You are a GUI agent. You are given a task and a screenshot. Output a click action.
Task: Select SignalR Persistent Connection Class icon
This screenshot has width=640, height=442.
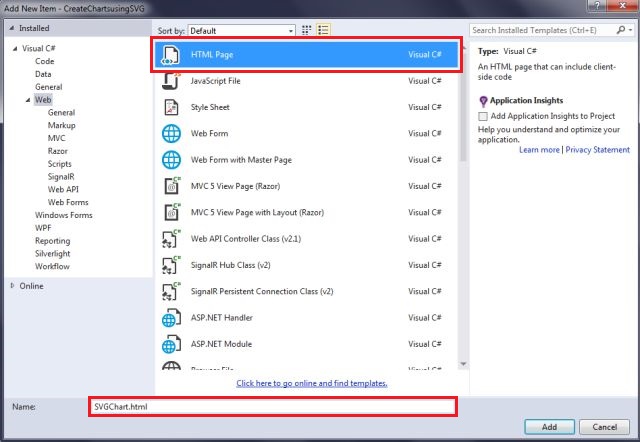[171, 291]
